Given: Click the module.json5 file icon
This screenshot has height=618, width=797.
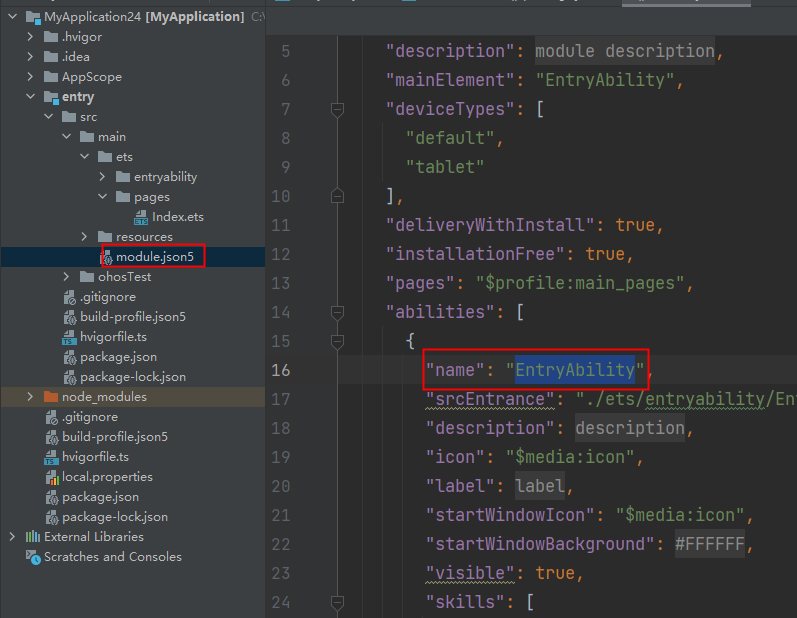Looking at the screenshot, I should 107,258.
